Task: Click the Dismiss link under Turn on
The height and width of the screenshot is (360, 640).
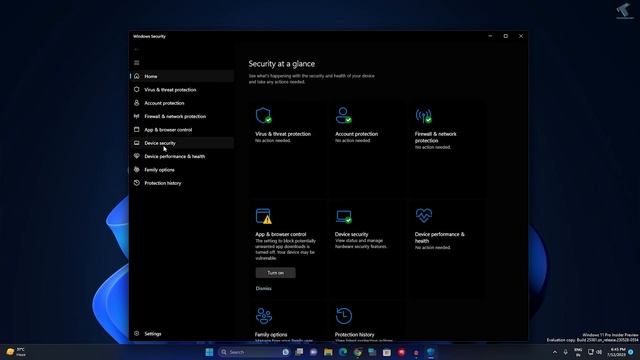Action: pyautogui.click(x=263, y=289)
